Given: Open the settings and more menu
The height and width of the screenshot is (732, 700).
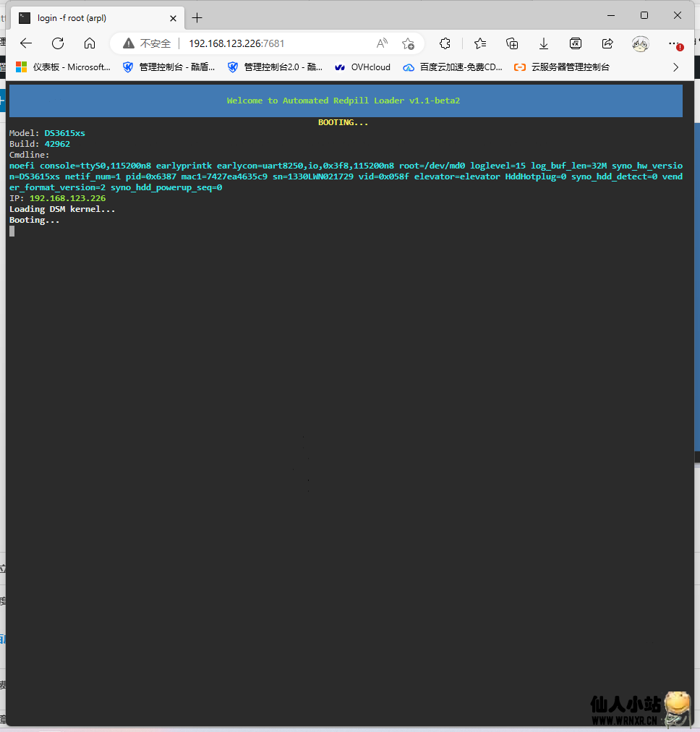Looking at the screenshot, I should tap(675, 43).
